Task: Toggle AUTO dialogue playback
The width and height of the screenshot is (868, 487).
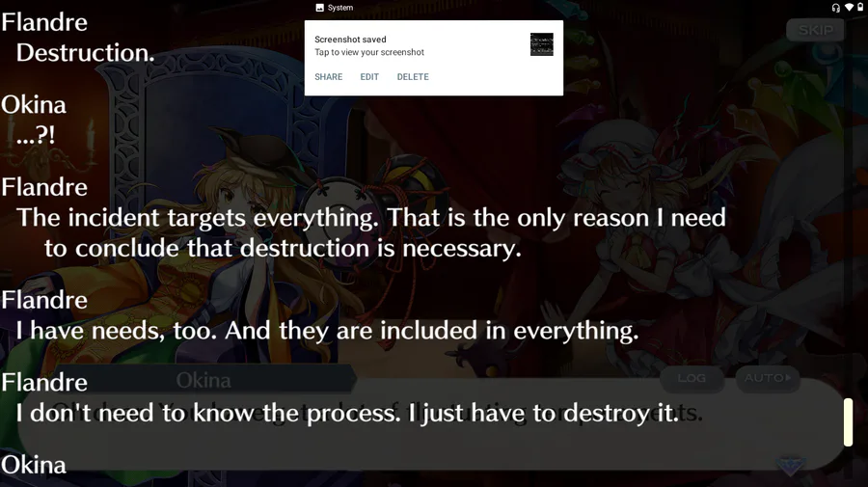Action: (x=768, y=379)
